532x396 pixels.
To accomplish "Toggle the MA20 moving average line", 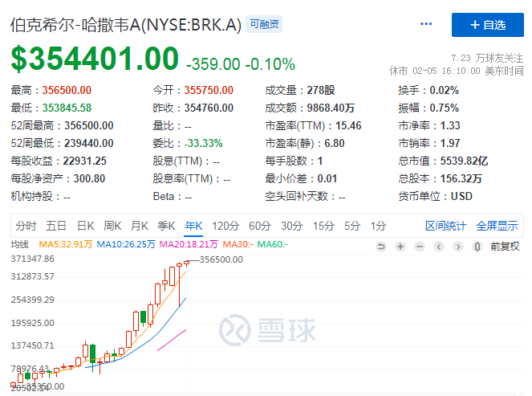I will (188, 245).
